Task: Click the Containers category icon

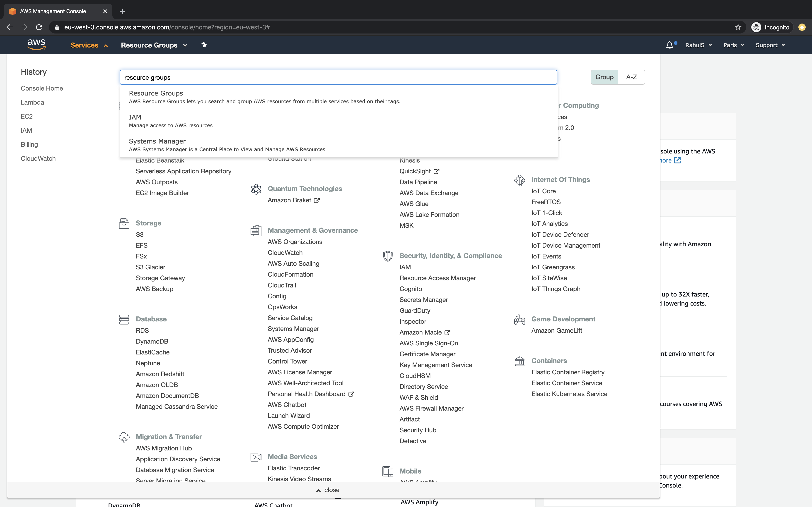Action: [520, 361]
